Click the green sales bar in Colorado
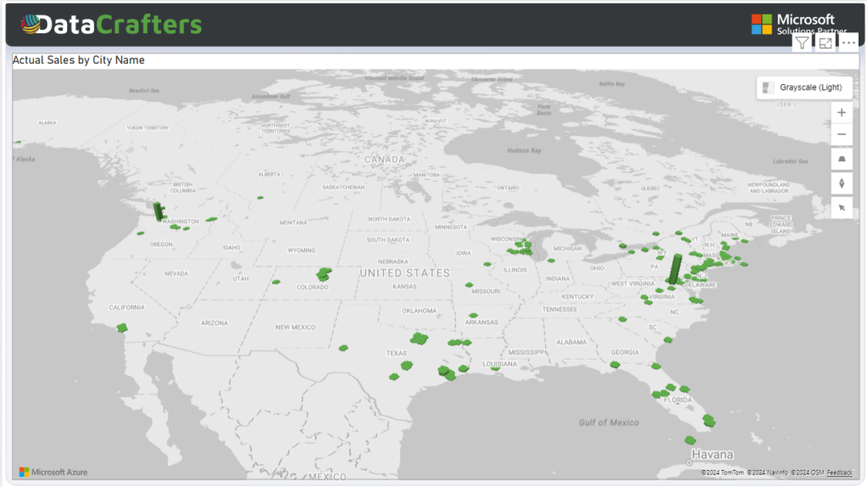 323,274
